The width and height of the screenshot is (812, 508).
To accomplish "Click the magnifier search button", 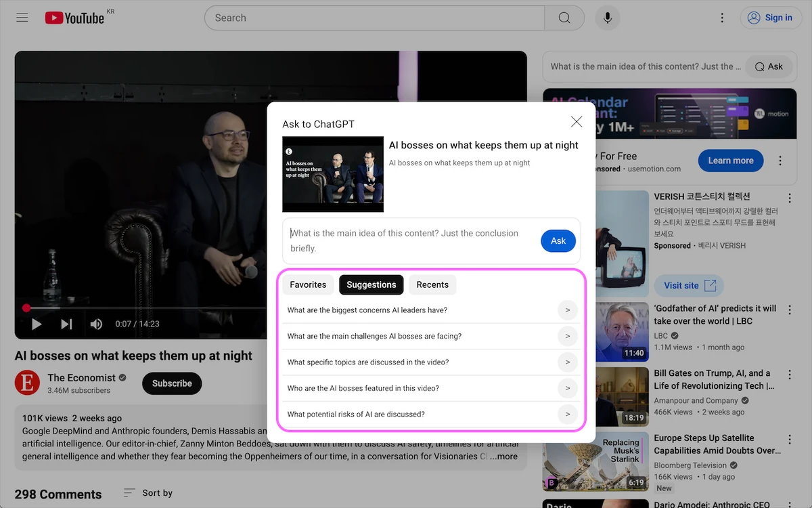I will click(564, 18).
